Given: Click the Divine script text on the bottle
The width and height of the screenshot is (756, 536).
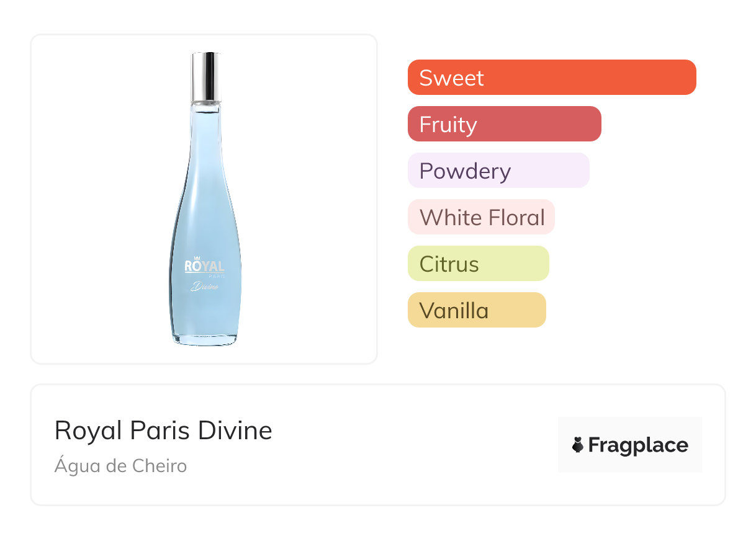Looking at the screenshot, I should (204, 287).
